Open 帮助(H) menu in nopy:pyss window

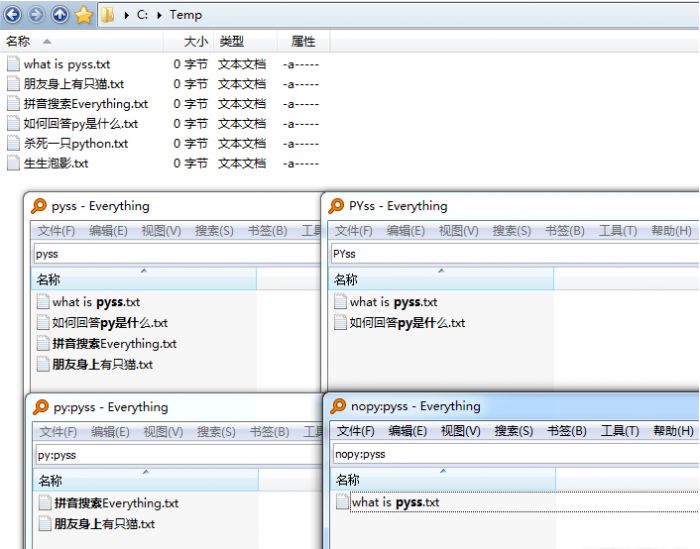[x=673, y=431]
